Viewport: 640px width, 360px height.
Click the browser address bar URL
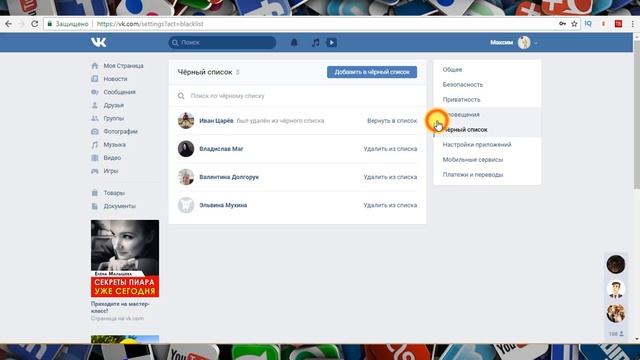tap(150, 24)
